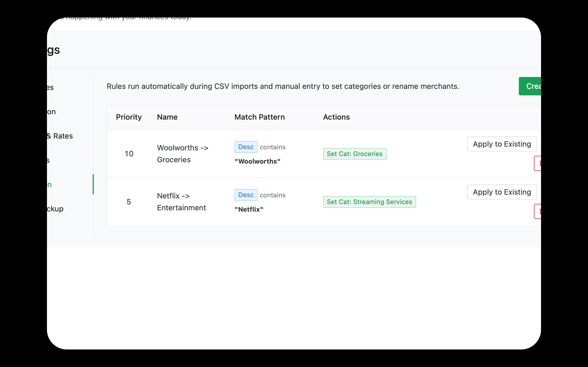
Task: Click the Match Pattern column header
Action: (x=259, y=117)
